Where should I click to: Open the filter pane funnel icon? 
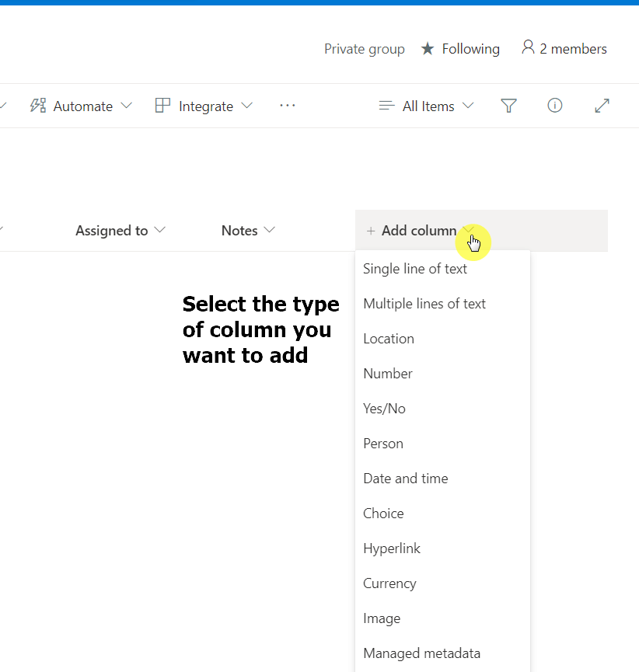point(508,106)
